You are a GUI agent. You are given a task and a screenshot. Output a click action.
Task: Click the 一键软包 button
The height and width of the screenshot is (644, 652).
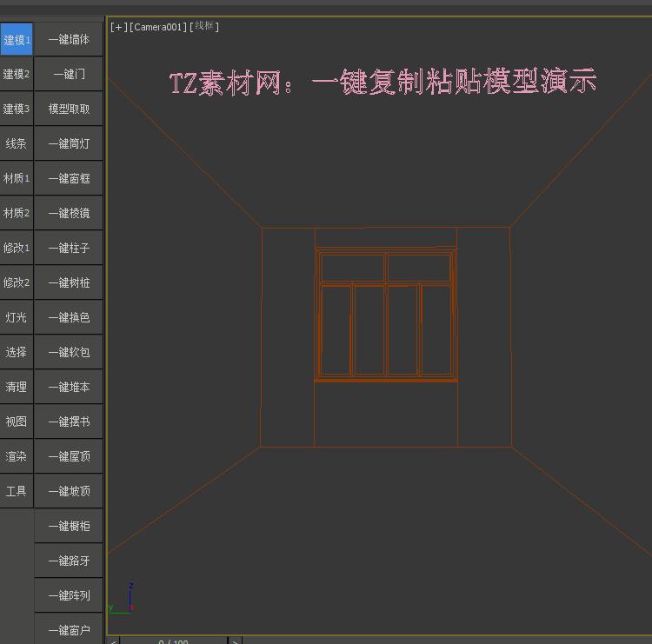point(69,352)
